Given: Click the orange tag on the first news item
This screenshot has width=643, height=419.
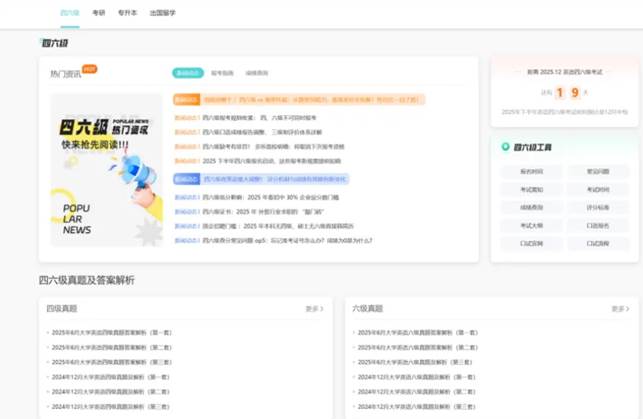Looking at the screenshot, I should [186, 99].
